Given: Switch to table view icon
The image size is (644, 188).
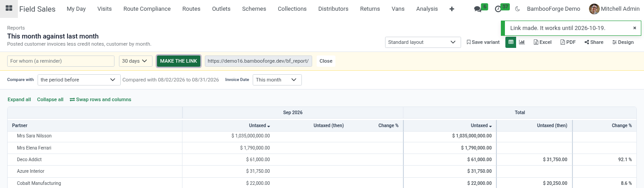Looking at the screenshot, I should point(511,42).
